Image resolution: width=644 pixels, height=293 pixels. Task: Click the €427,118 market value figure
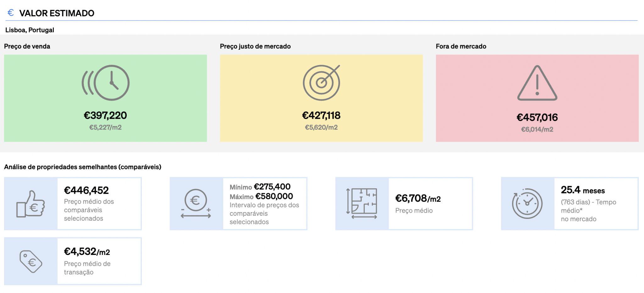tap(321, 116)
